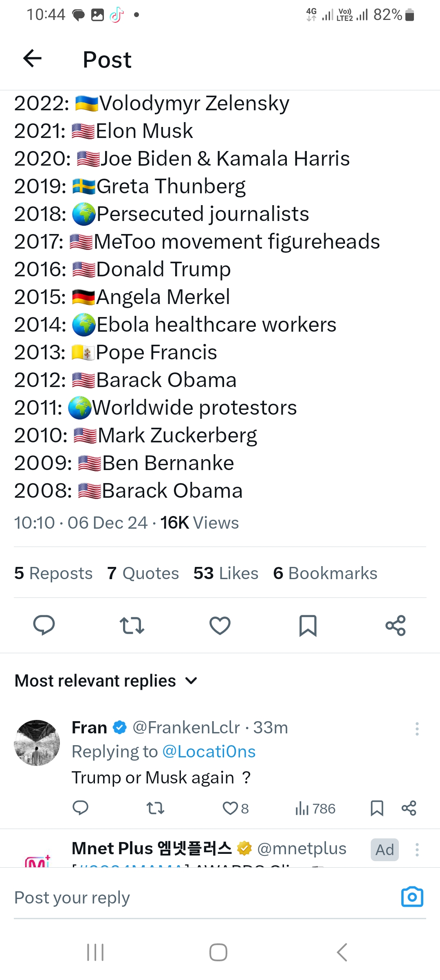Share the main post
Screen dimensions: 440x980
[396, 626]
